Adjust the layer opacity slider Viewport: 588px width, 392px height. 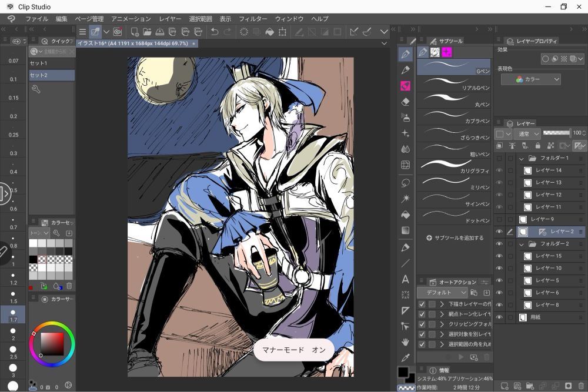point(556,133)
